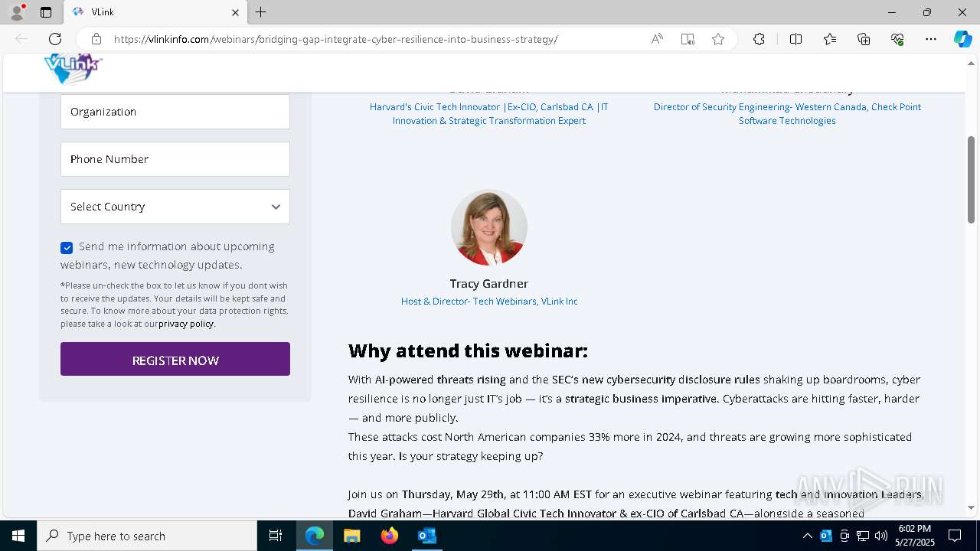This screenshot has width=980, height=551.
Task: Click the volume tray icon
Action: click(881, 536)
